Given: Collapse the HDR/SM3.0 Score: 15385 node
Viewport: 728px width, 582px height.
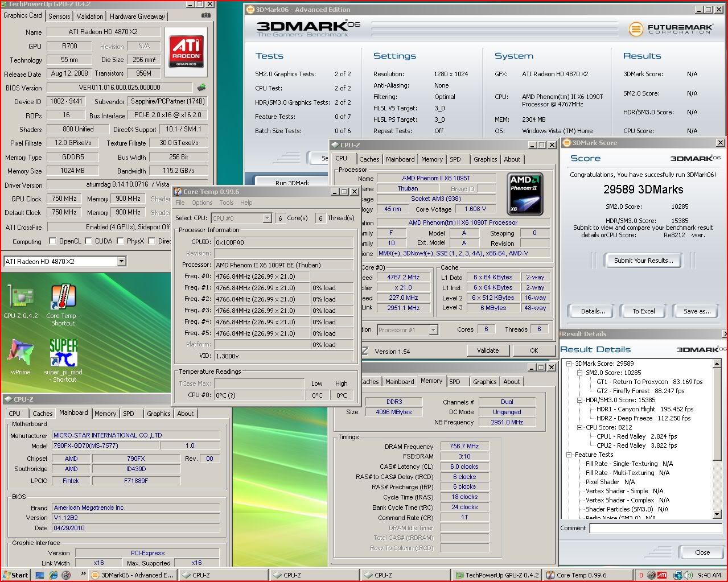Looking at the screenshot, I should click(x=580, y=400).
